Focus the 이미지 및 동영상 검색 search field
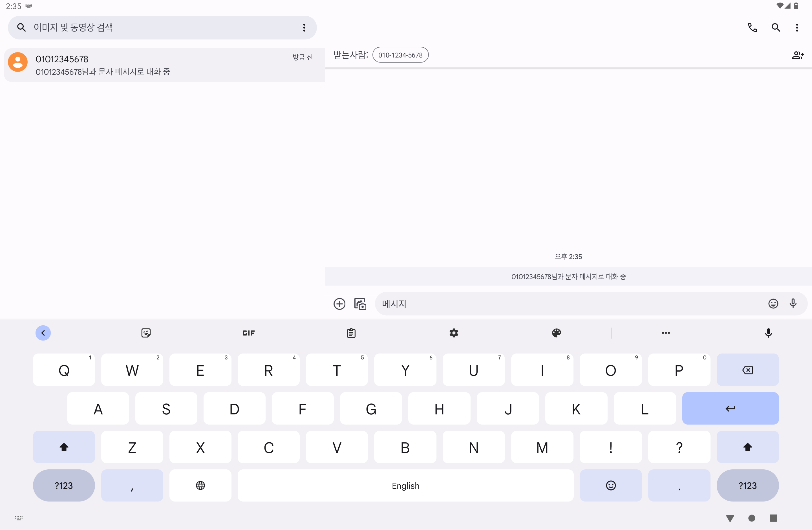The width and height of the screenshot is (812, 530). coord(162,27)
